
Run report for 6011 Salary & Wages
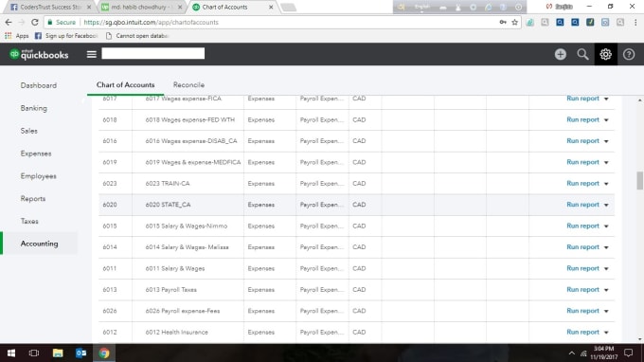pos(582,268)
